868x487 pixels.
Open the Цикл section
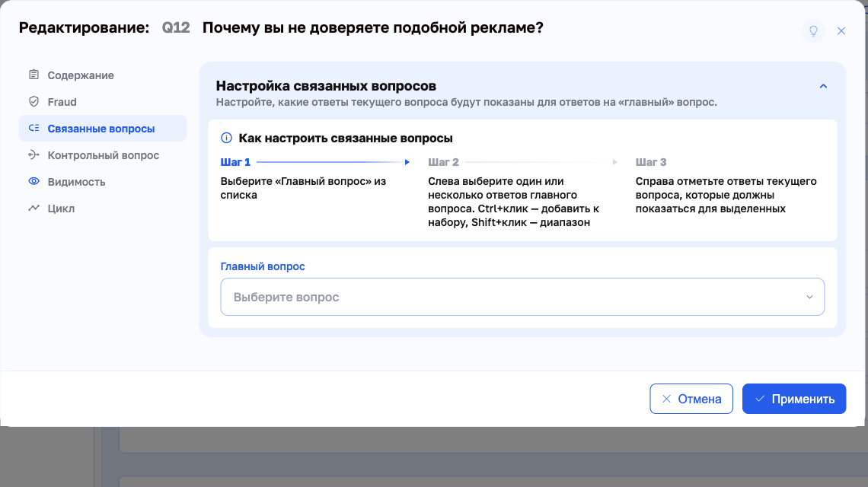coord(103,208)
